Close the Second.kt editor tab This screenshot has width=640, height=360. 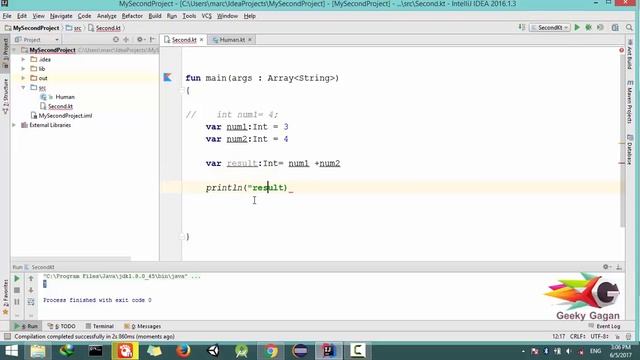click(201, 40)
